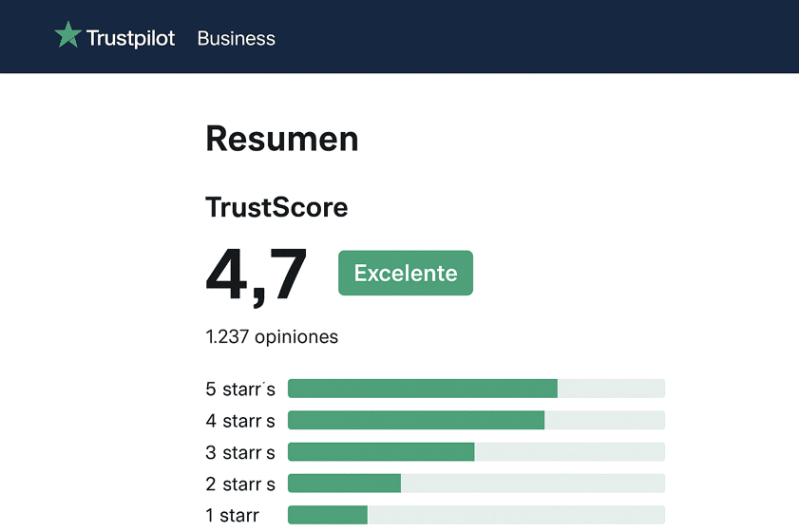Click the 4-star rating distribution bar

coord(476,421)
